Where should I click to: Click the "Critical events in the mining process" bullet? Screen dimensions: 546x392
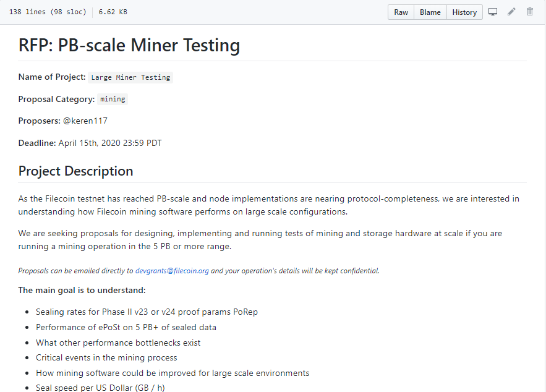coord(106,358)
